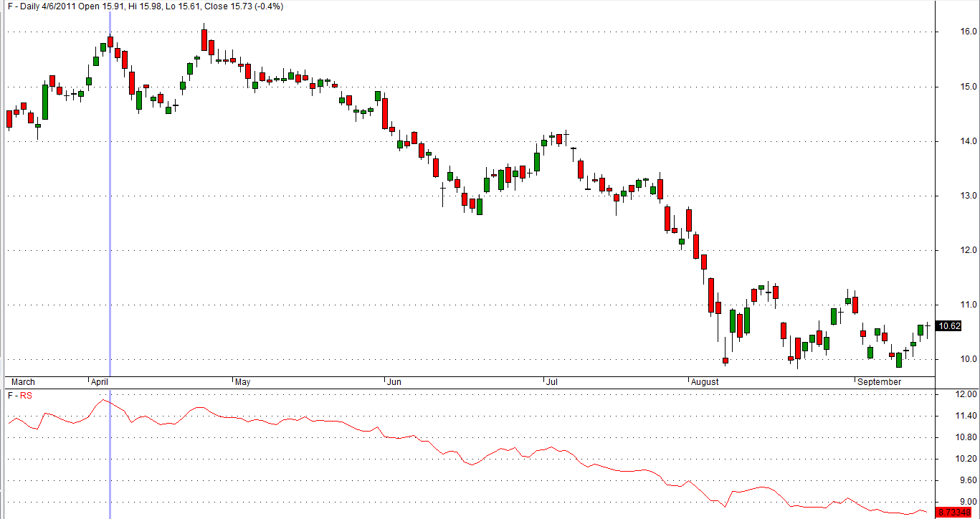Click the September label on the date axis
980x519 pixels.
tap(880, 382)
